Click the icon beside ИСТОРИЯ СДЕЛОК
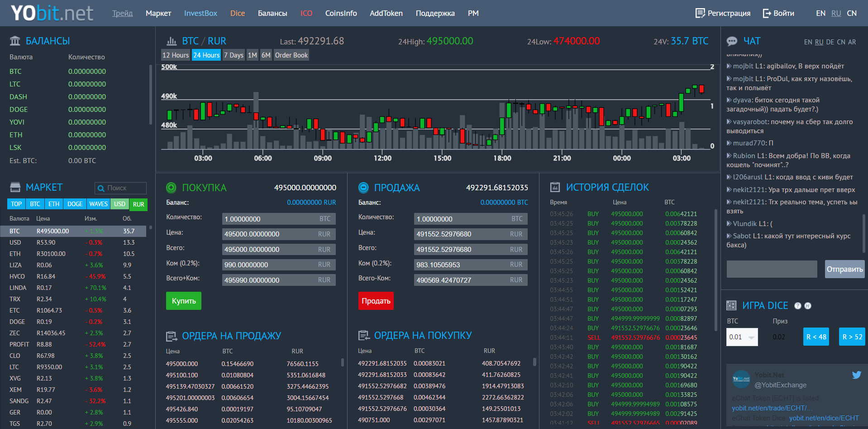The image size is (868, 429). (555, 187)
